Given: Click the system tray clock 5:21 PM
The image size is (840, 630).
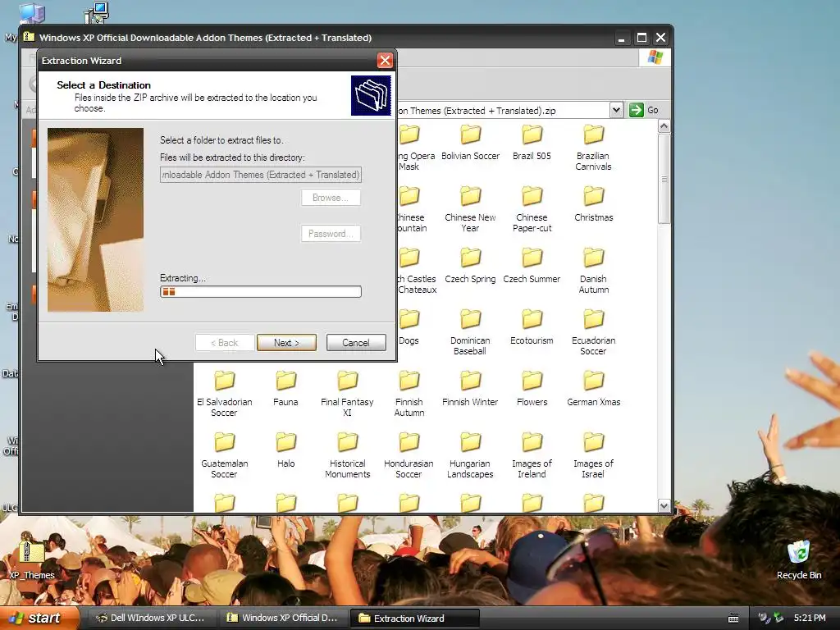Looking at the screenshot, I should (810, 618).
